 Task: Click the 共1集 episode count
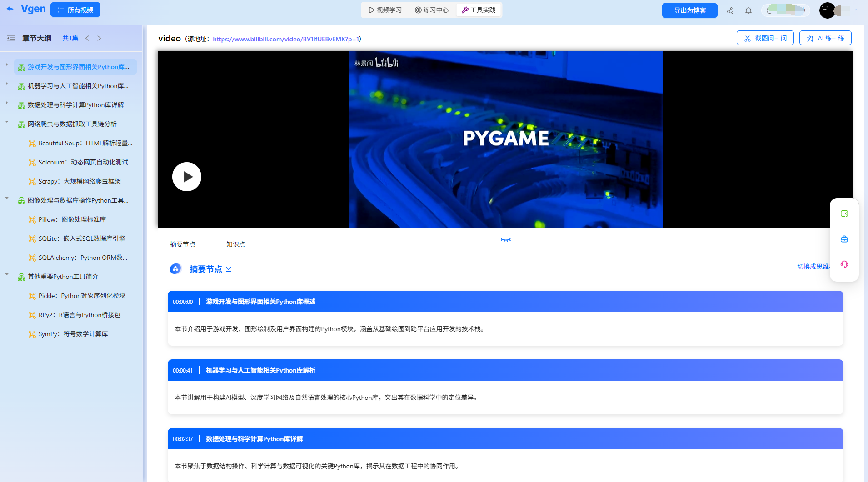pyautogui.click(x=70, y=38)
